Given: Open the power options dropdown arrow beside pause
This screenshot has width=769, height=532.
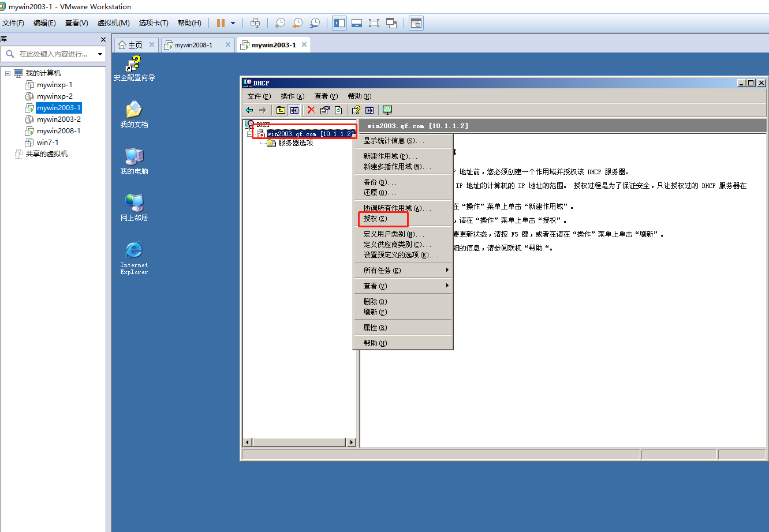Looking at the screenshot, I should 233,23.
